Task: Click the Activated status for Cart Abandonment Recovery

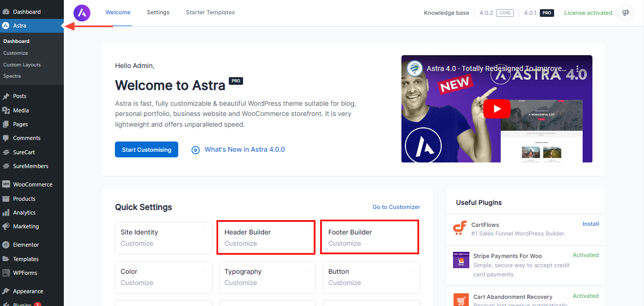Action: coord(586,296)
